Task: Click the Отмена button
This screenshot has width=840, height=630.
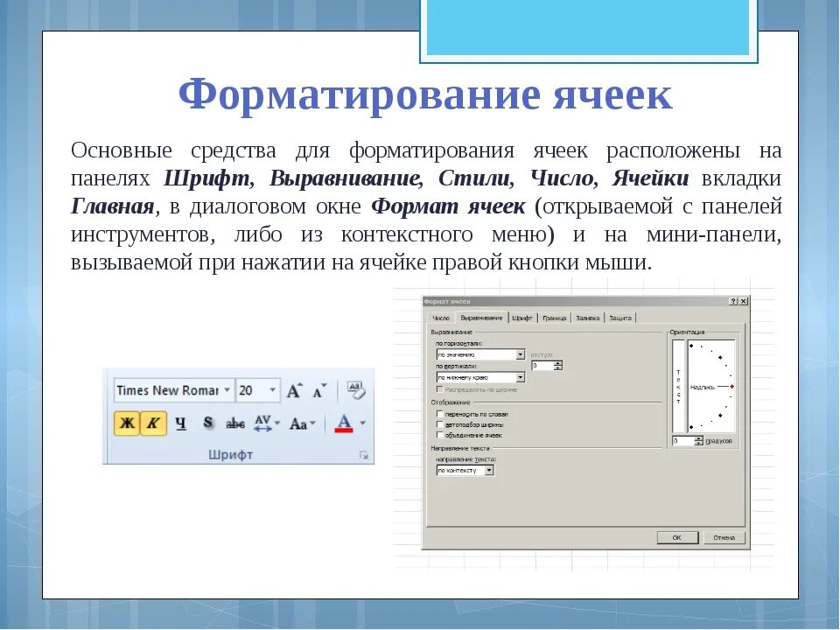Action: pos(724,537)
